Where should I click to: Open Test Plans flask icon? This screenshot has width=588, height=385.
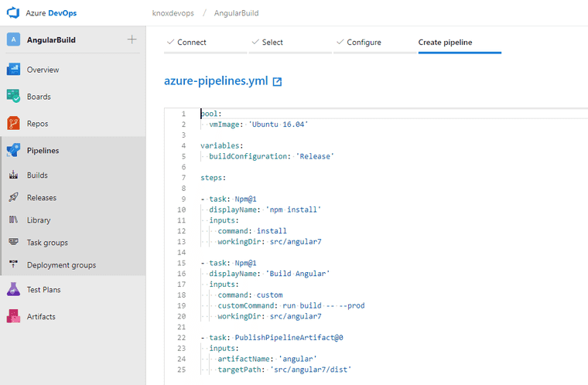(13, 290)
